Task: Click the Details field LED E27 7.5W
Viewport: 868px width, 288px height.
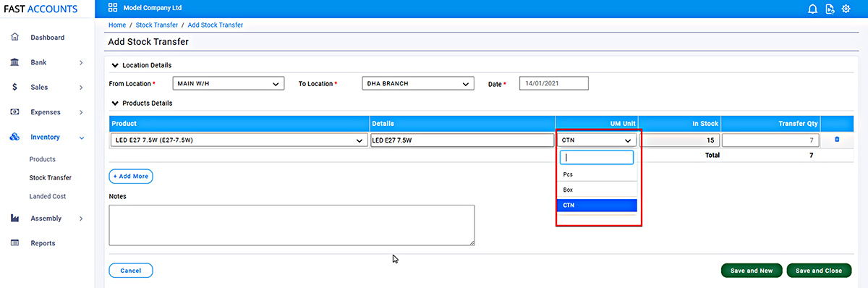Action: [461, 140]
